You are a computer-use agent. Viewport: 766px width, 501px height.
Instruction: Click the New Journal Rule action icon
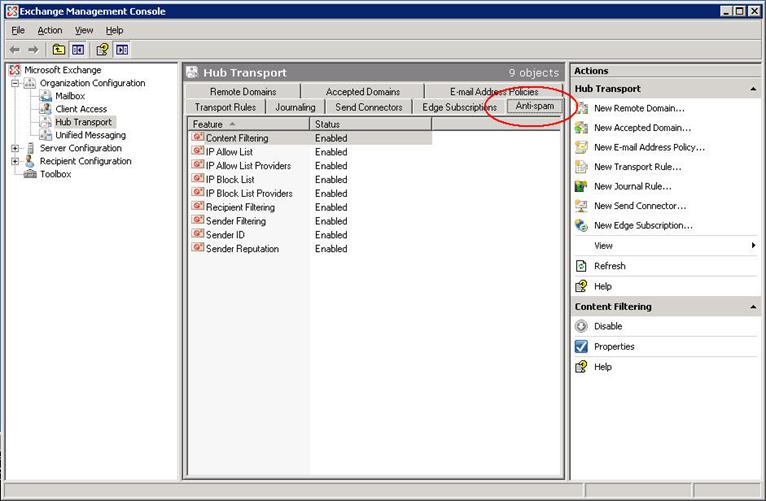tap(581, 186)
